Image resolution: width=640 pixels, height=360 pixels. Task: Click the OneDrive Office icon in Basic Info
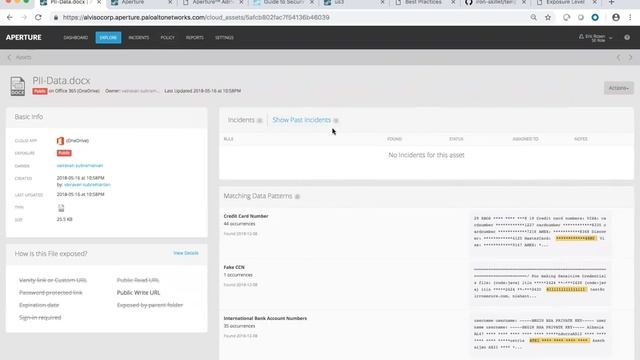pyautogui.click(x=60, y=141)
